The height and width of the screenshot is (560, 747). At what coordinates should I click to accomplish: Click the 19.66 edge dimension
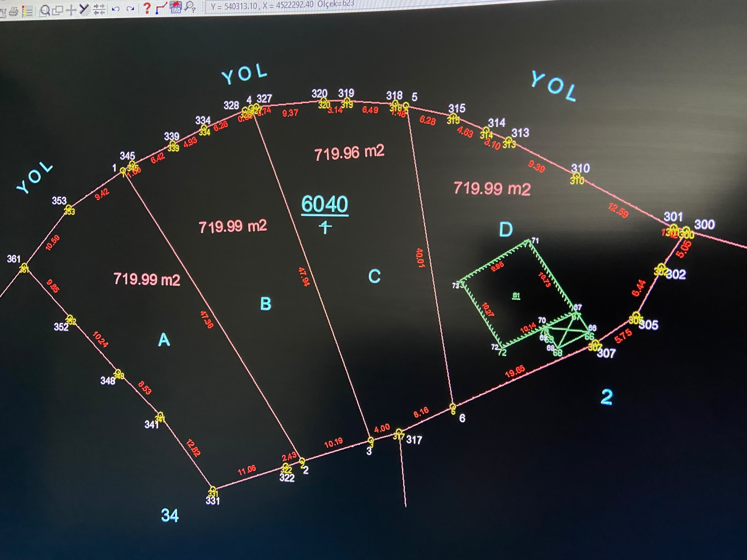[515, 372]
